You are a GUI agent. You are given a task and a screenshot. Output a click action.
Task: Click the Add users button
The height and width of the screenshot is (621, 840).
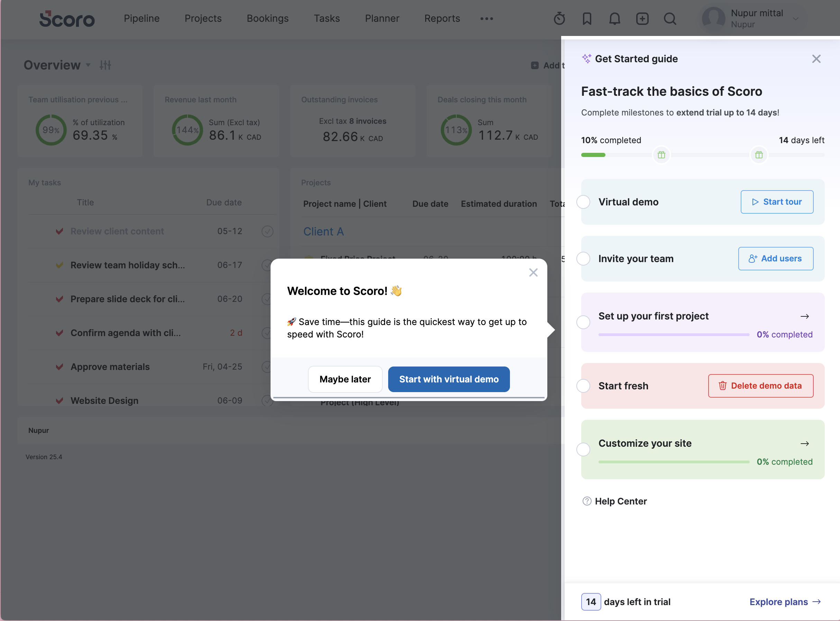click(776, 259)
